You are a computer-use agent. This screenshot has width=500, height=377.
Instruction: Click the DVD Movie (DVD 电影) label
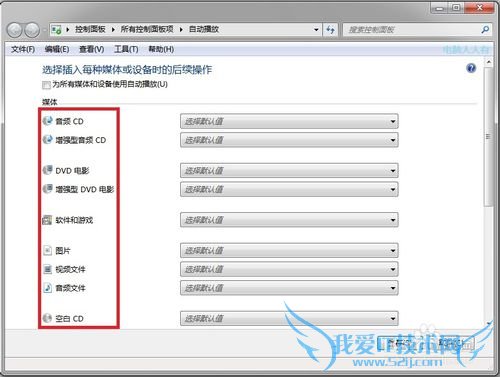72,171
